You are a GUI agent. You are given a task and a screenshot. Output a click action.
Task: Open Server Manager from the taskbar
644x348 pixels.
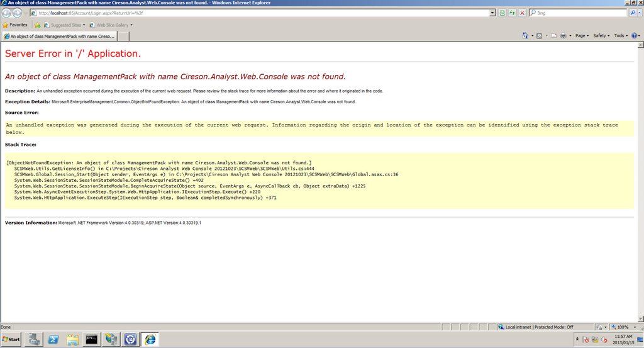click(35, 339)
